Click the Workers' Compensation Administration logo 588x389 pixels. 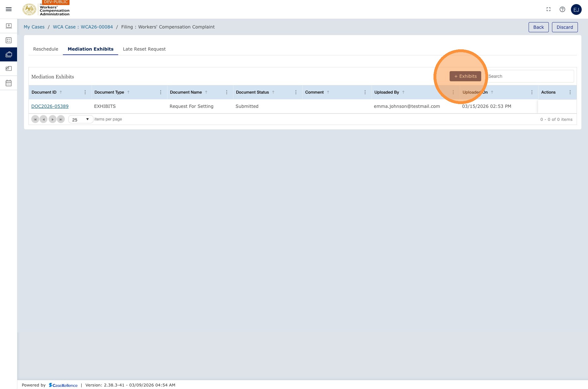[46, 9]
